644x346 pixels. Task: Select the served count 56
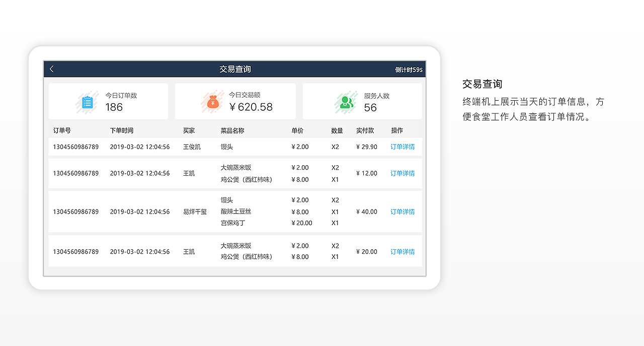[370, 108]
